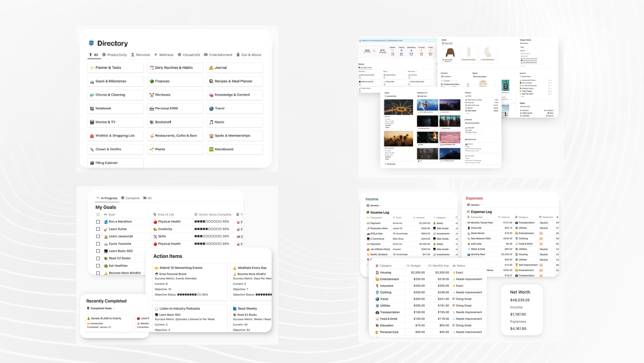This screenshot has height=363, width=644.
Task: Switch to the Wellness tab in Directory
Action: point(164,55)
